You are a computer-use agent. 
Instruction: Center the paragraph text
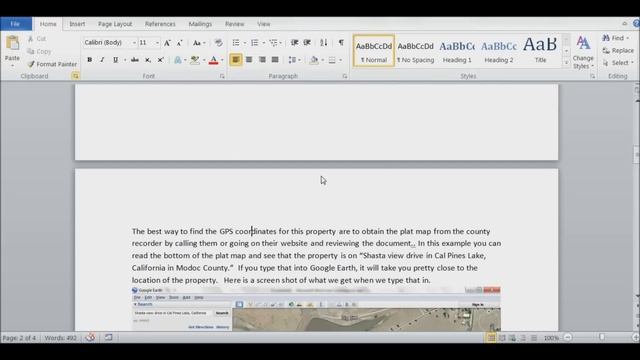pos(249,60)
